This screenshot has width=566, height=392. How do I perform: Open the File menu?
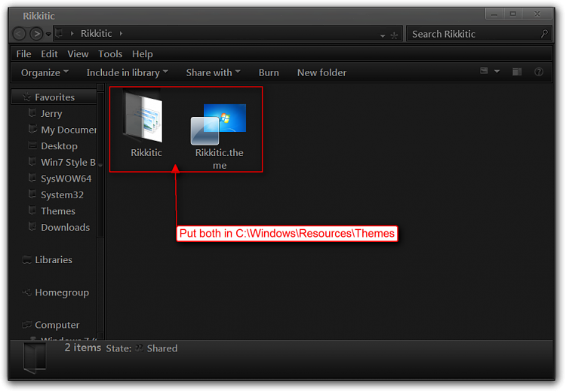23,54
